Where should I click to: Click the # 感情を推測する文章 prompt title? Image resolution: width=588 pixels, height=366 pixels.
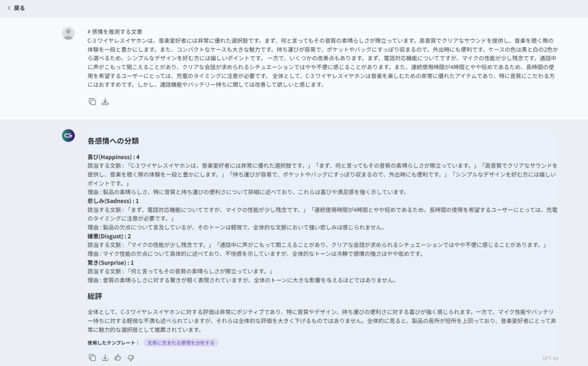[x=115, y=32]
